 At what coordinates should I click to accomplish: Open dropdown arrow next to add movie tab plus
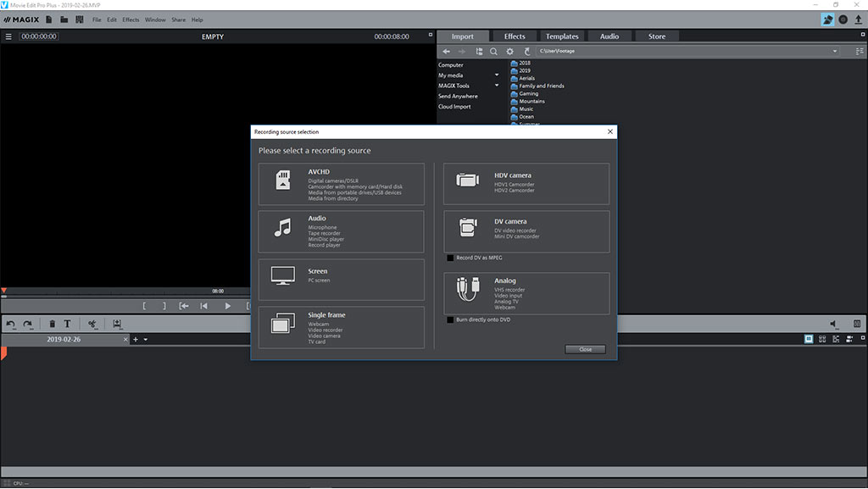(x=146, y=340)
